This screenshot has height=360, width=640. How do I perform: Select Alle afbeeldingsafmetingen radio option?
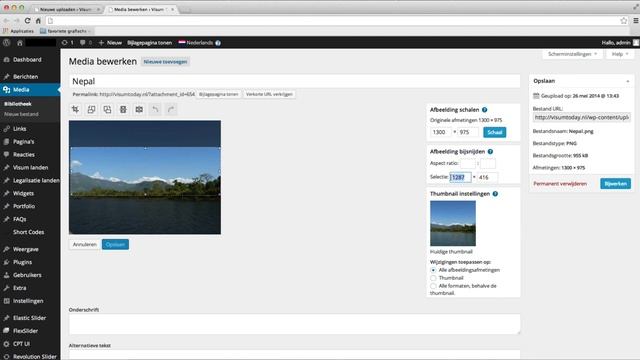click(433, 270)
